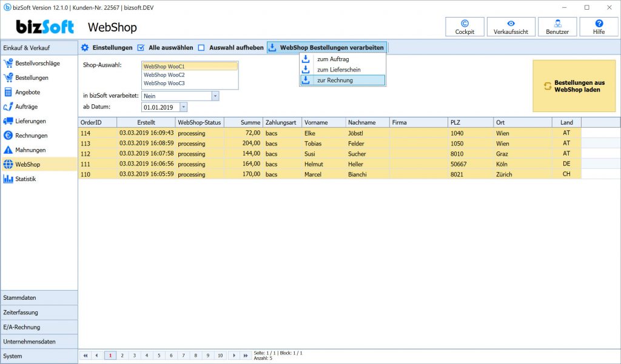Click the Bestellungen cart icon

coord(8,78)
